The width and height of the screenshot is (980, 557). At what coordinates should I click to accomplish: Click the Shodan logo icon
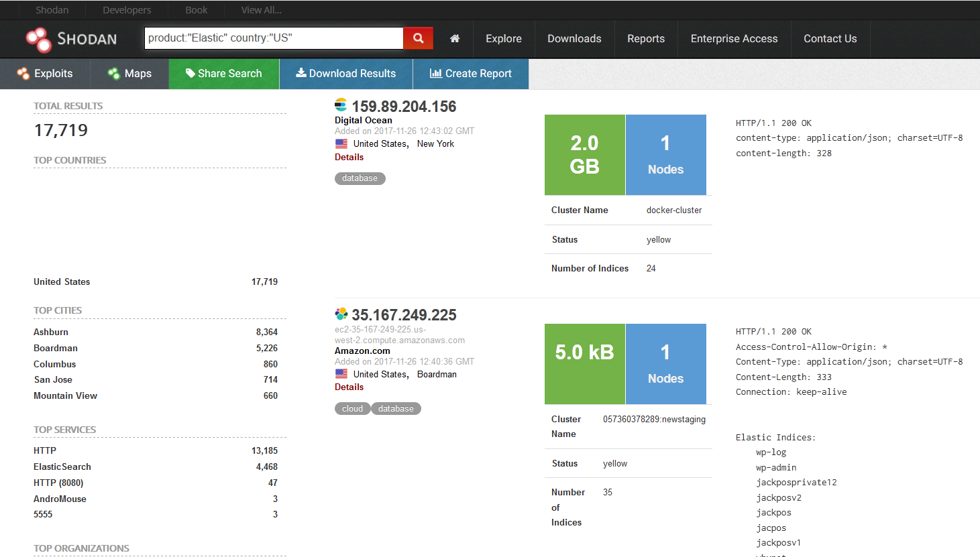[38, 40]
